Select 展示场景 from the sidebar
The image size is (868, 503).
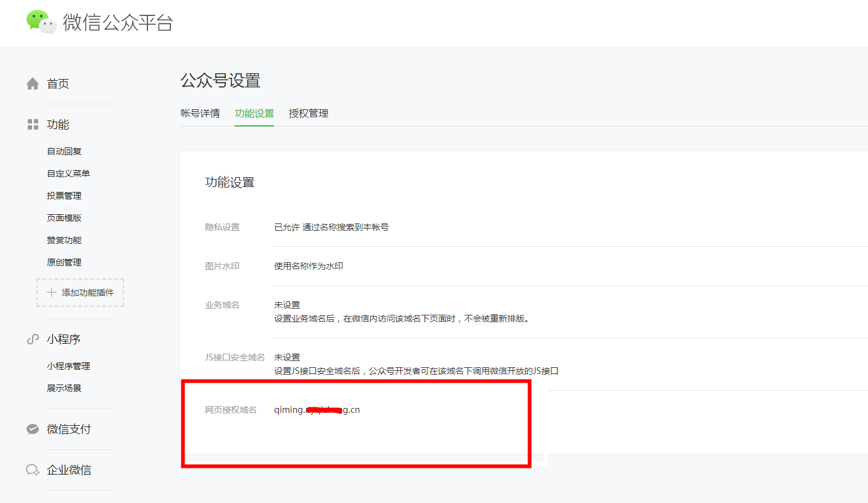click(64, 388)
